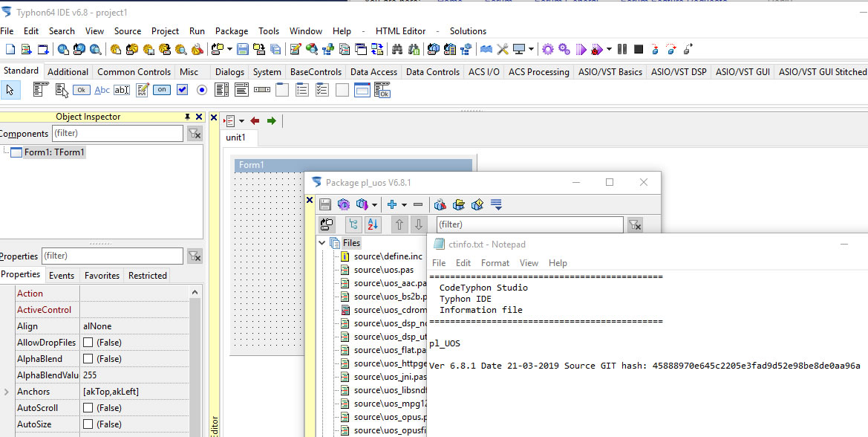Open dropdown arrow next to the debug bug icon
The image size is (868, 437).
click(609, 49)
